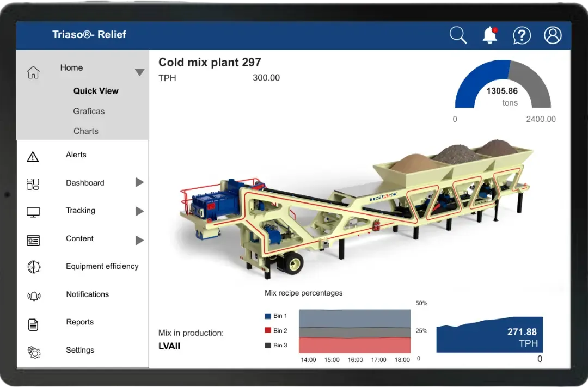The height and width of the screenshot is (387, 588).
Task: Select Quick View in sidebar
Action: click(96, 91)
